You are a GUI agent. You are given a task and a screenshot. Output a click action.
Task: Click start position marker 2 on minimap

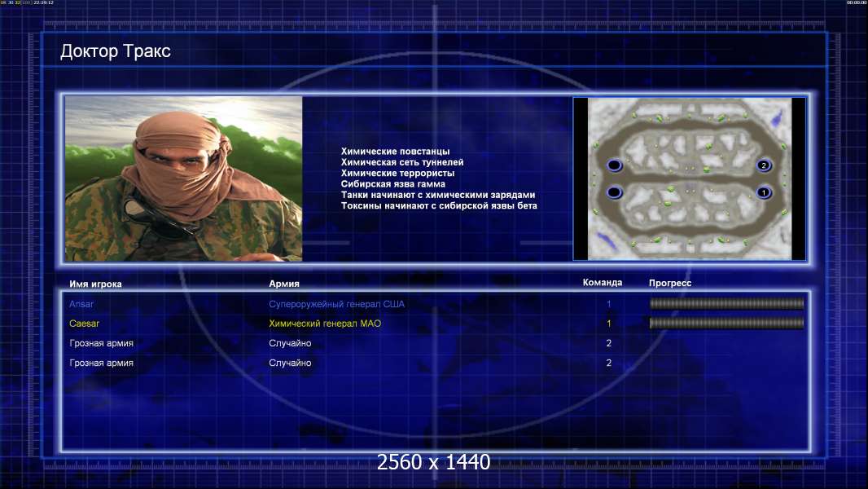pos(764,165)
